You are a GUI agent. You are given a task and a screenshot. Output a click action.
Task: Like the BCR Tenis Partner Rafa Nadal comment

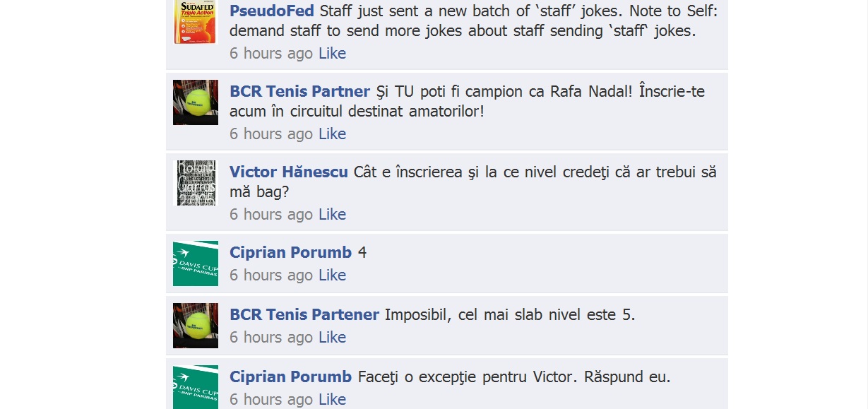(x=332, y=134)
